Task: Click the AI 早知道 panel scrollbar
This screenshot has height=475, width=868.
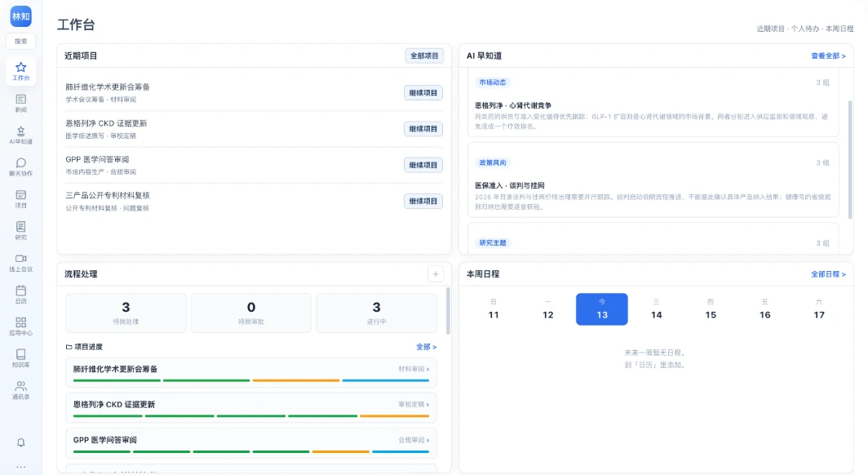Action: coord(850,159)
